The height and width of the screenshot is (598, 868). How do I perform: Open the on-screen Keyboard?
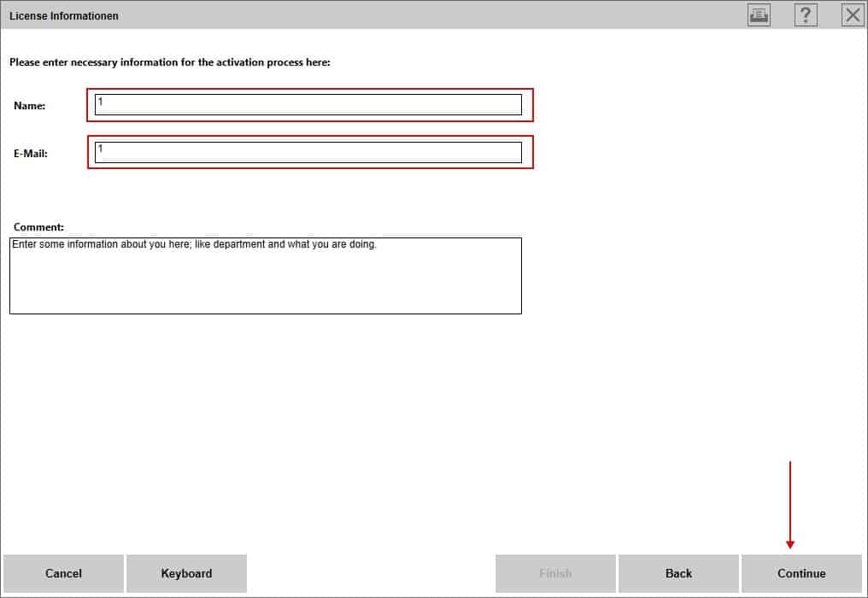[x=186, y=573]
